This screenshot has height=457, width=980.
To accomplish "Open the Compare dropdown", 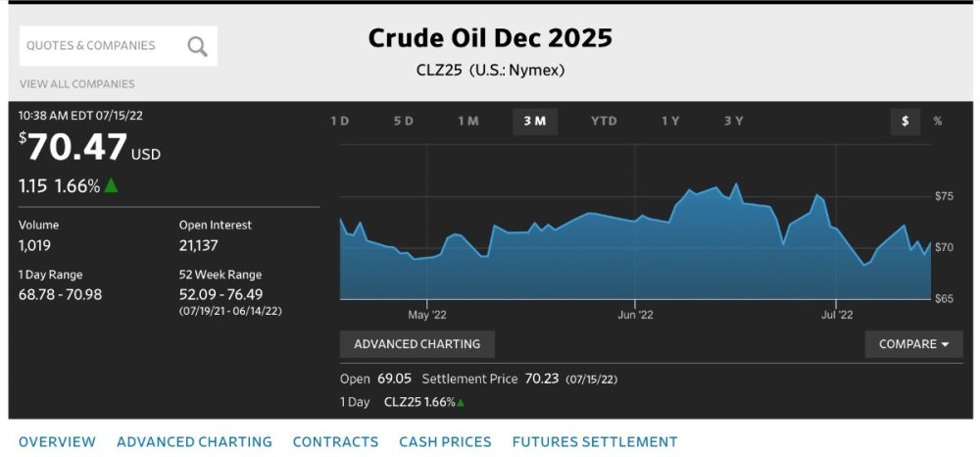I will pos(913,344).
